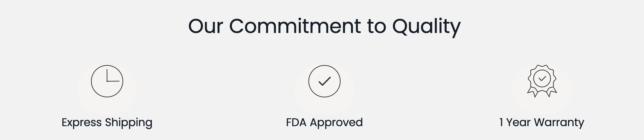This screenshot has width=644, height=140.
Task: Tap the Express Shipping clock face
Action: coord(107,81)
